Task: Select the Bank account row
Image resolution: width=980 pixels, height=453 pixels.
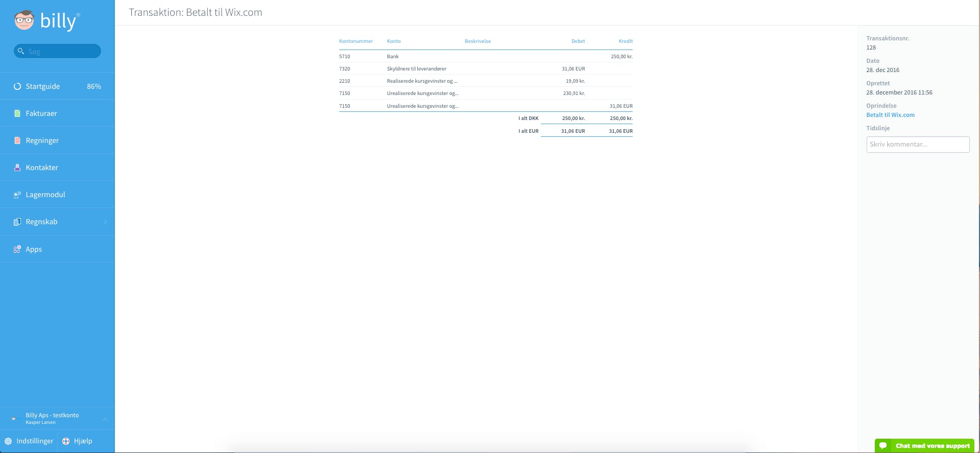Action: (x=486, y=56)
